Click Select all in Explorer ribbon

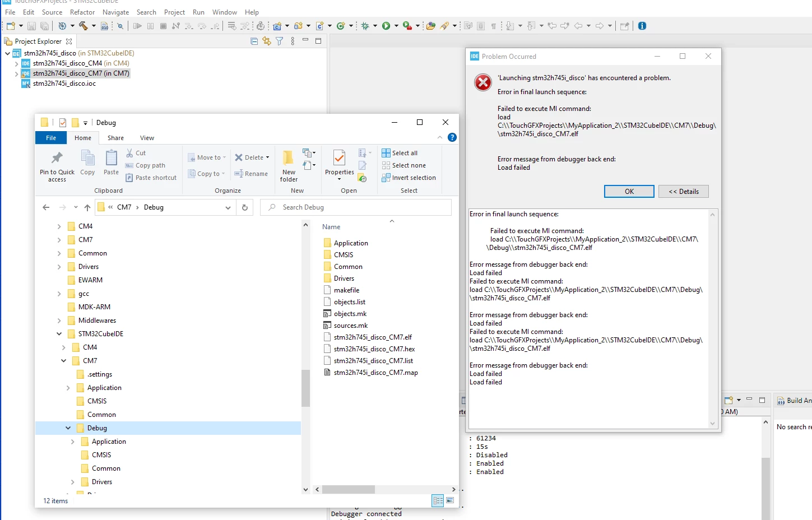tap(400, 153)
